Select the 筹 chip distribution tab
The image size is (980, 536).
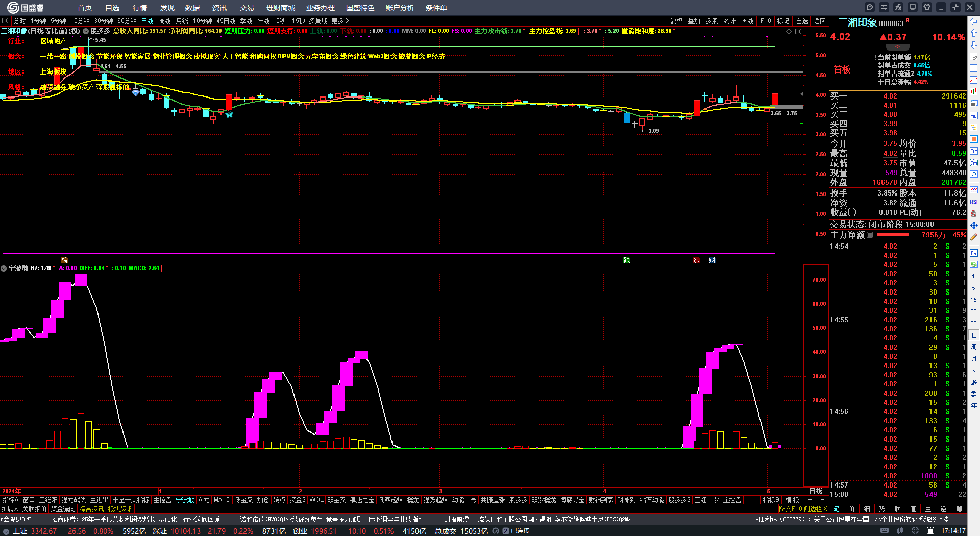coord(959,509)
